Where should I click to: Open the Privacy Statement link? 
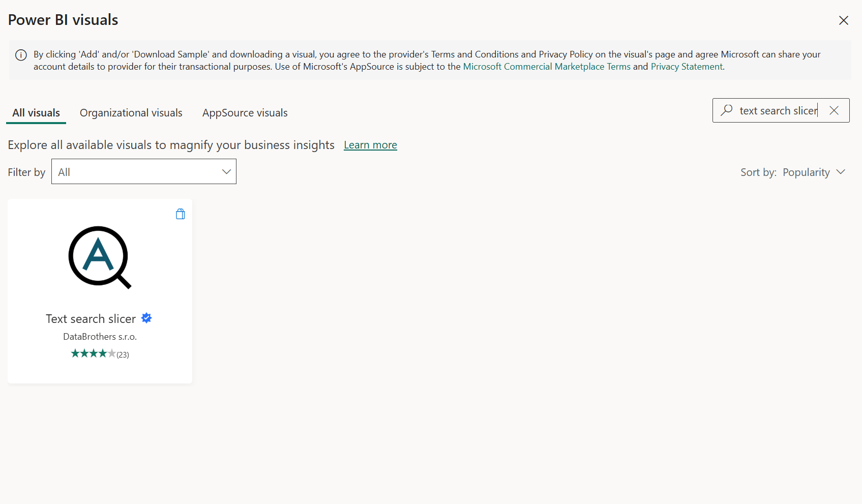pos(687,67)
